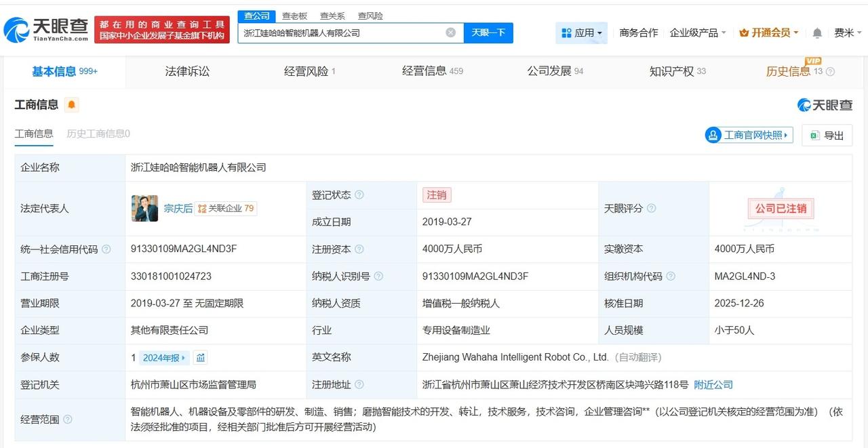The image size is (868, 448).
Task: Open the 附近公司 link
Action: click(x=712, y=384)
